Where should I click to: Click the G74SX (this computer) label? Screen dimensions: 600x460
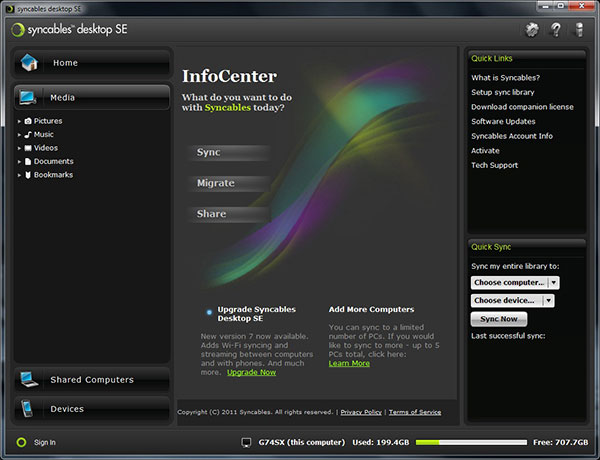tap(302, 442)
